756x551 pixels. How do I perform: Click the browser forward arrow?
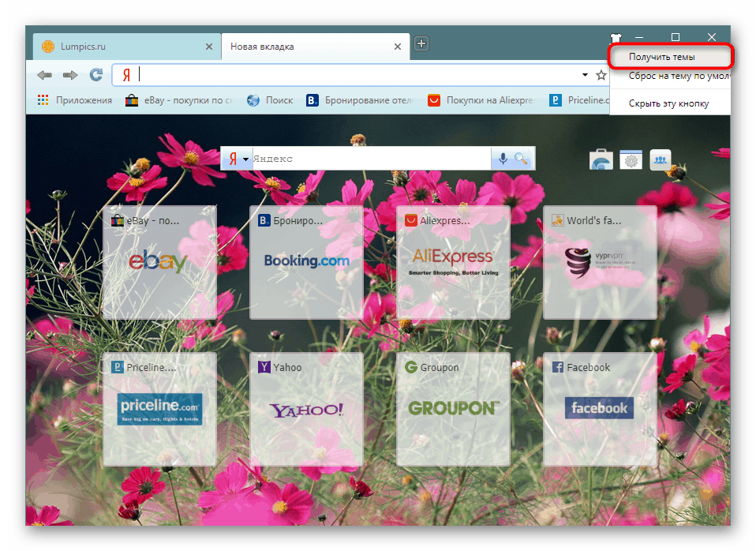click(x=70, y=75)
